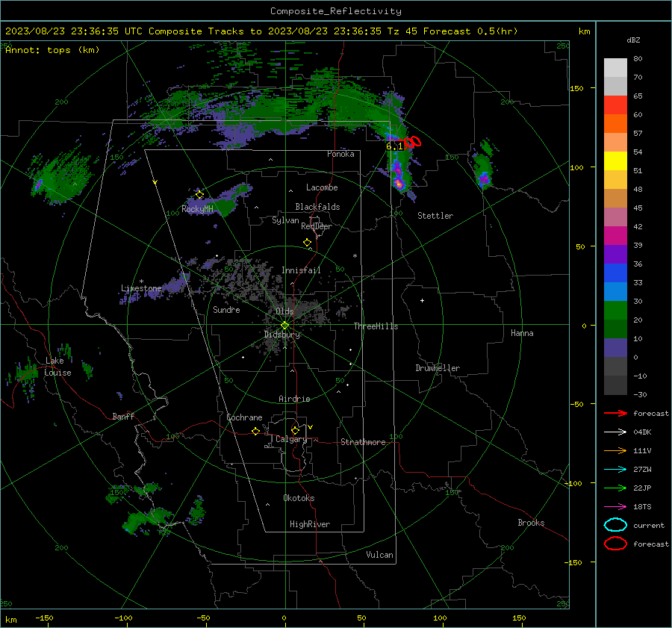Click the dBZ scale heading
The height and width of the screenshot is (628, 672).
pos(633,40)
